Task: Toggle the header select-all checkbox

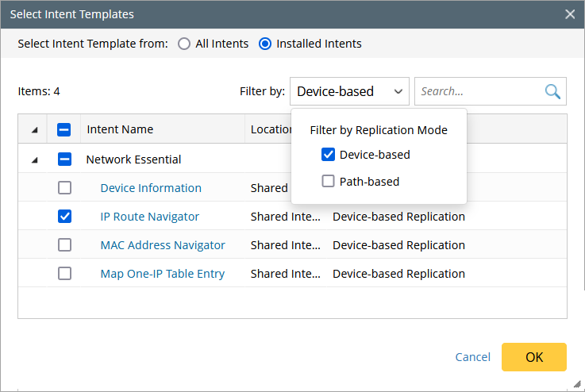Action: (65, 129)
